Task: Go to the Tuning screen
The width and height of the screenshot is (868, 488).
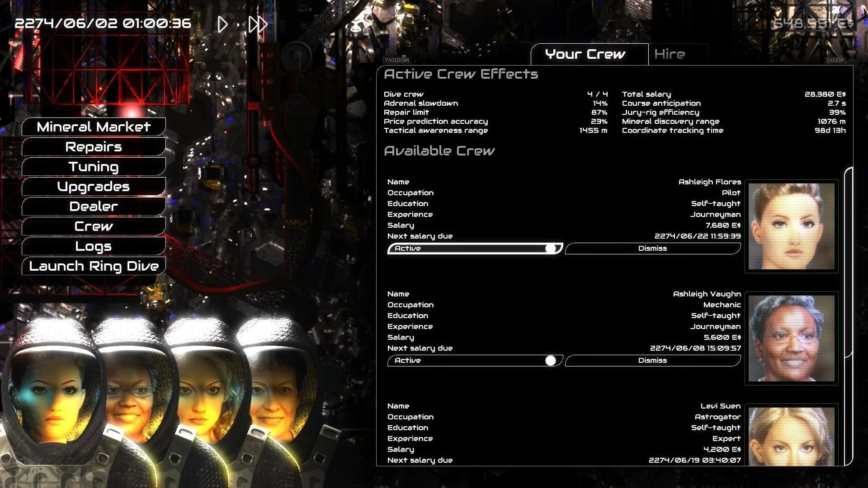Action: tap(94, 167)
